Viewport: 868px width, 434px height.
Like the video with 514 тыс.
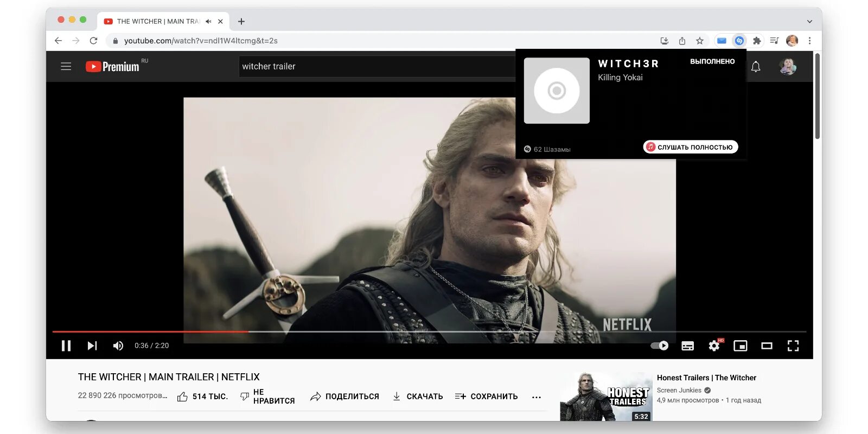tap(202, 397)
